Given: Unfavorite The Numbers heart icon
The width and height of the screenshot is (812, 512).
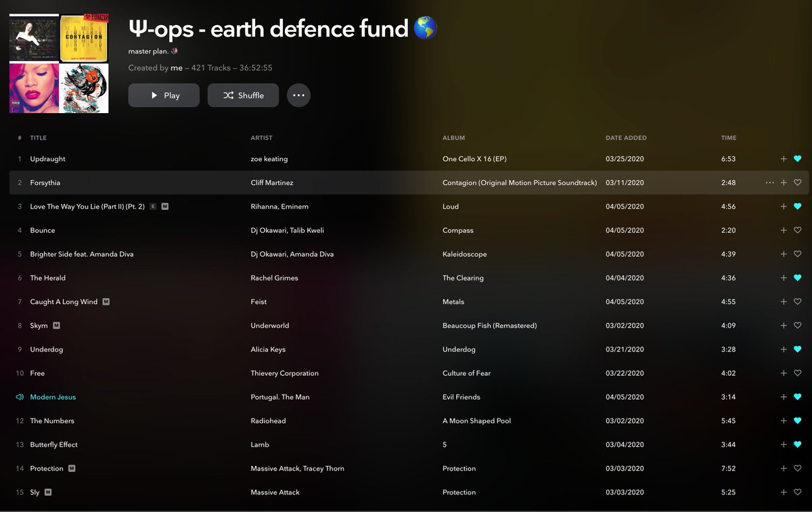Looking at the screenshot, I should (797, 421).
